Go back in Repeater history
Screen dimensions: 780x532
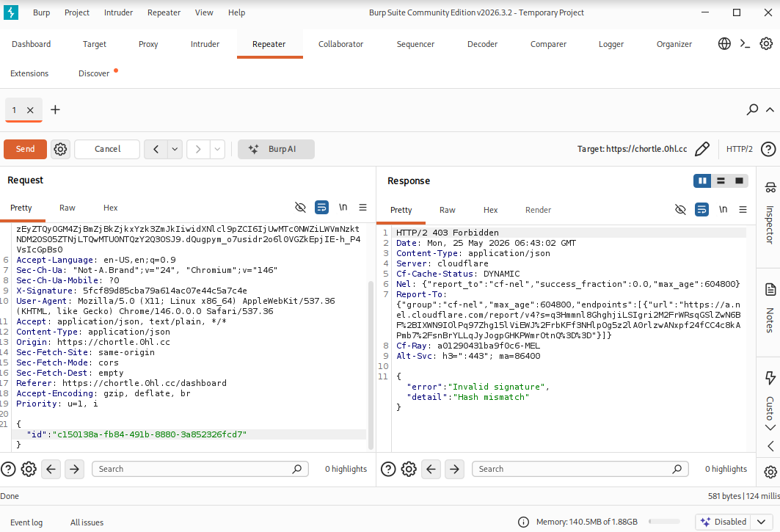tap(156, 149)
